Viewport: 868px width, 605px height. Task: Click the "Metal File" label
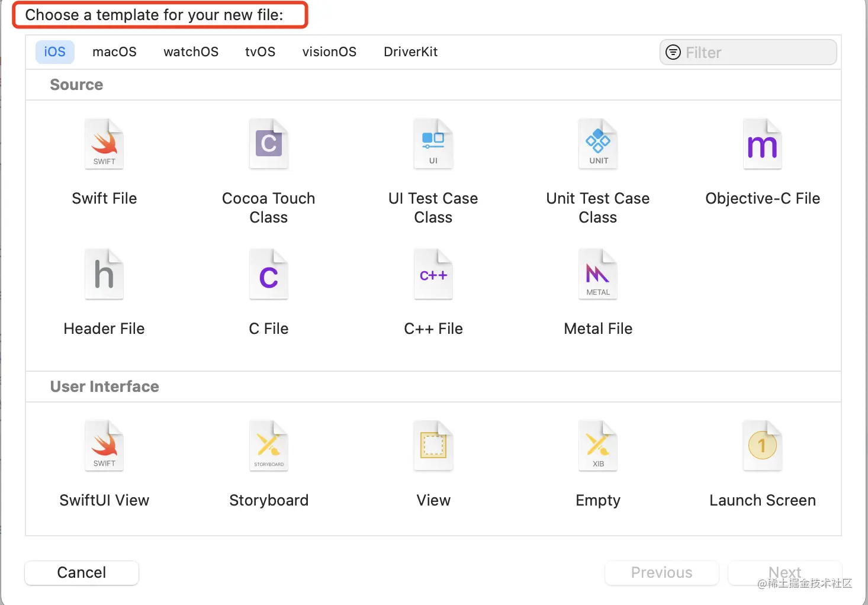[x=598, y=329]
